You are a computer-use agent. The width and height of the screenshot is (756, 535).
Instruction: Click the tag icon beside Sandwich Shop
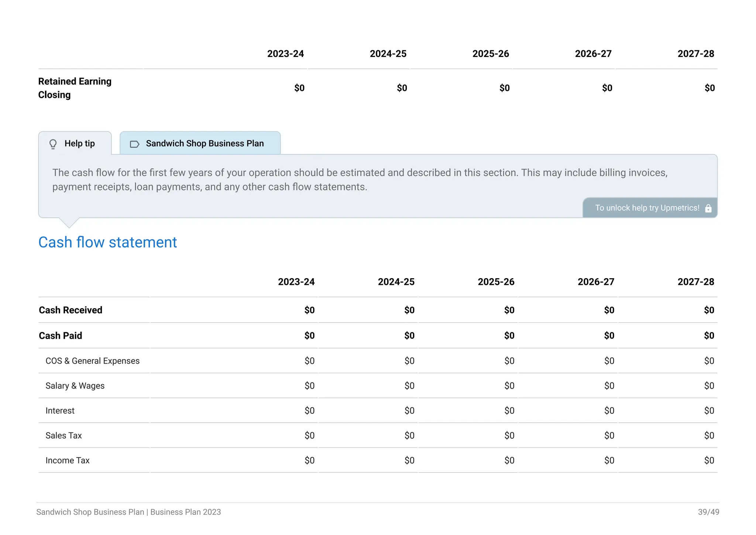134,144
